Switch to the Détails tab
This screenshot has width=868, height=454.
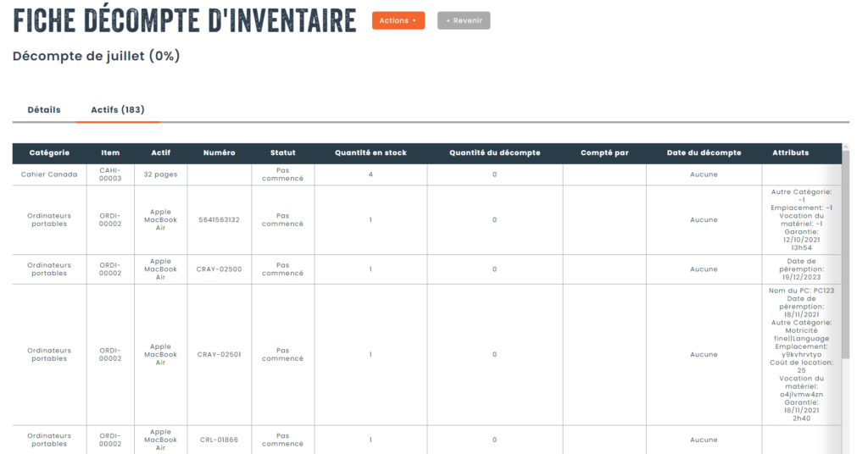coord(44,110)
